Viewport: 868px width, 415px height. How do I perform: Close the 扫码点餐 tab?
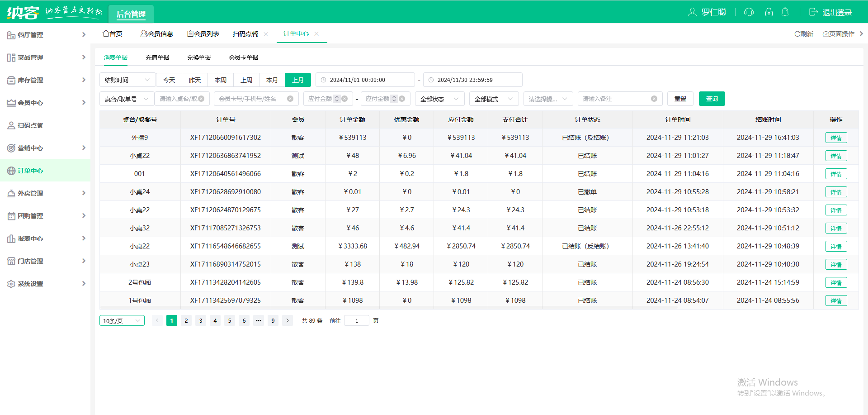pyautogui.click(x=266, y=34)
